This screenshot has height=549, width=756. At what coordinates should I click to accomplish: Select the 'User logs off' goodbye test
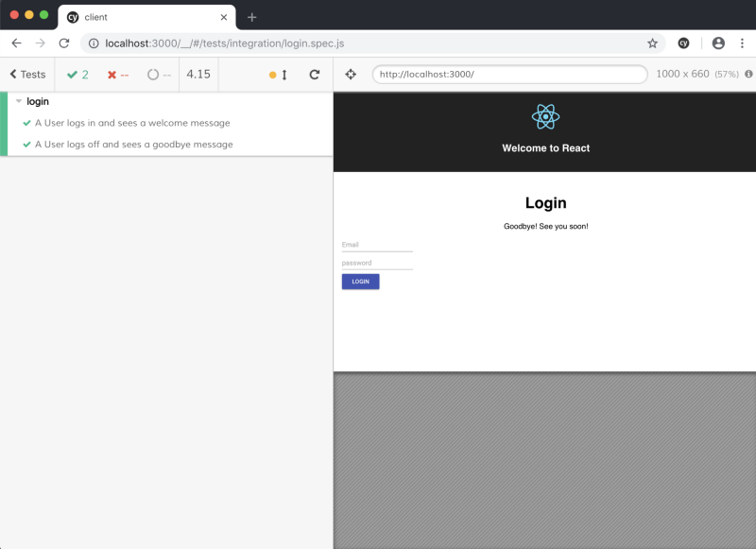[133, 145]
